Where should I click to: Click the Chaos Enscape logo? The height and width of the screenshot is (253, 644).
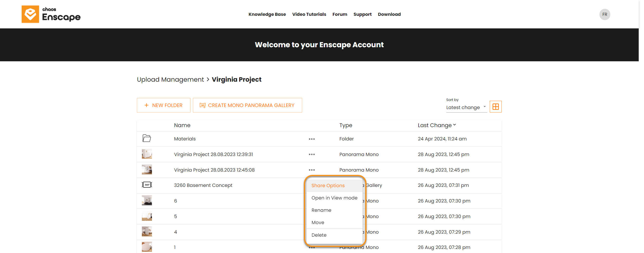coord(51,14)
